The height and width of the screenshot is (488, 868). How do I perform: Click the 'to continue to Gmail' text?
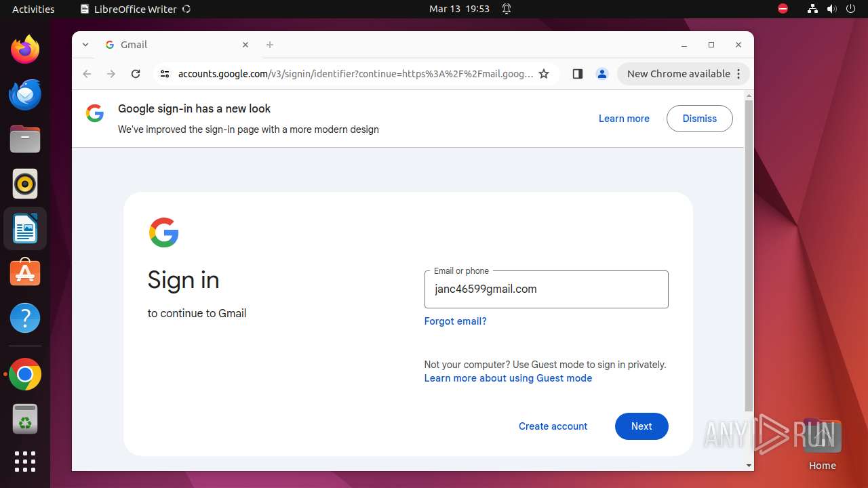[x=197, y=313]
